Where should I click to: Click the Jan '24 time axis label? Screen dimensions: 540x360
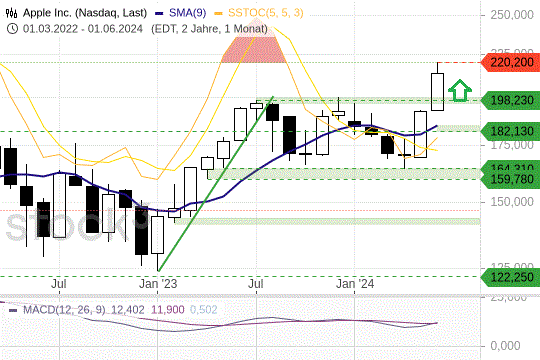(x=355, y=284)
